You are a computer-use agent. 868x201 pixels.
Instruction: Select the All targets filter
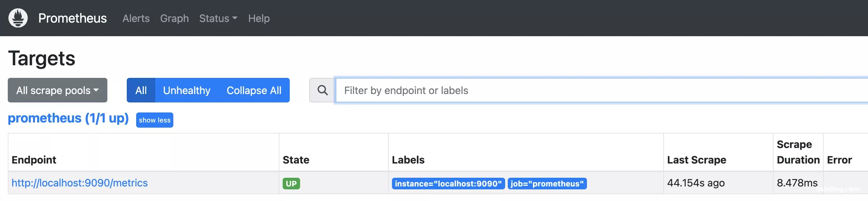[141, 90]
